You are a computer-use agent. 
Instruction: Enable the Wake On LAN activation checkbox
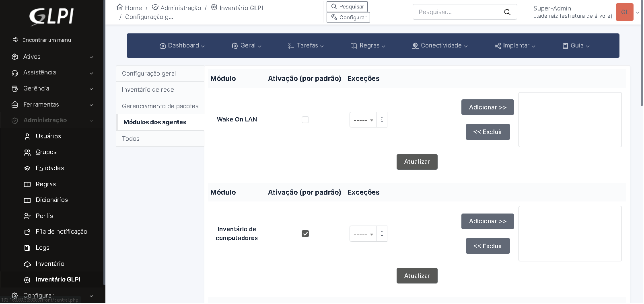pyautogui.click(x=305, y=119)
